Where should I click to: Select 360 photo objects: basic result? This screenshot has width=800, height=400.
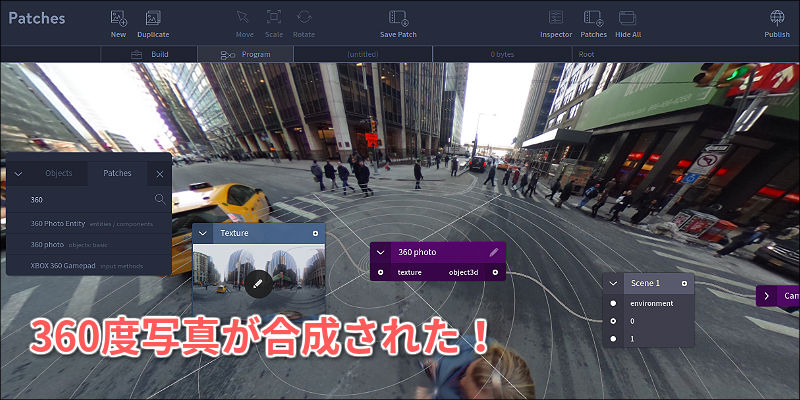point(89,244)
